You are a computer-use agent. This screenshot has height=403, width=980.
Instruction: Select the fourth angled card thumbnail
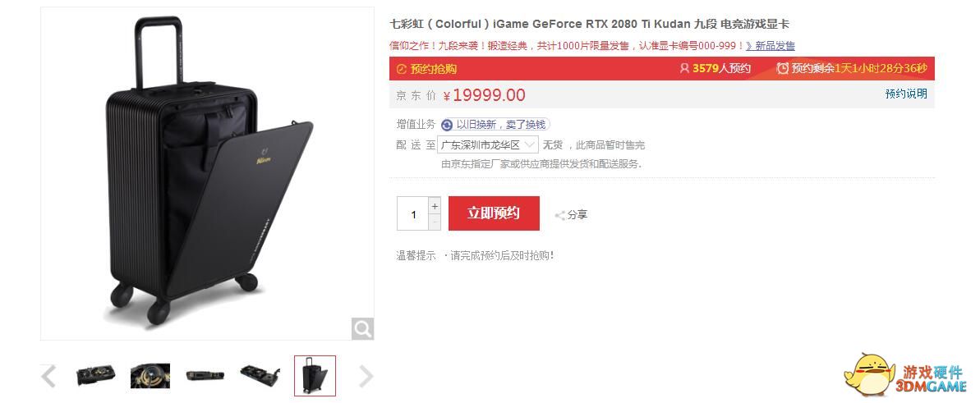pos(260,376)
